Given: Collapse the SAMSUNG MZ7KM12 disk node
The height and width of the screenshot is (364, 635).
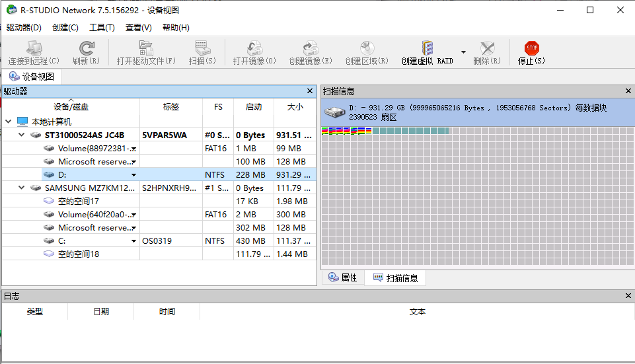Looking at the screenshot, I should [x=21, y=188].
